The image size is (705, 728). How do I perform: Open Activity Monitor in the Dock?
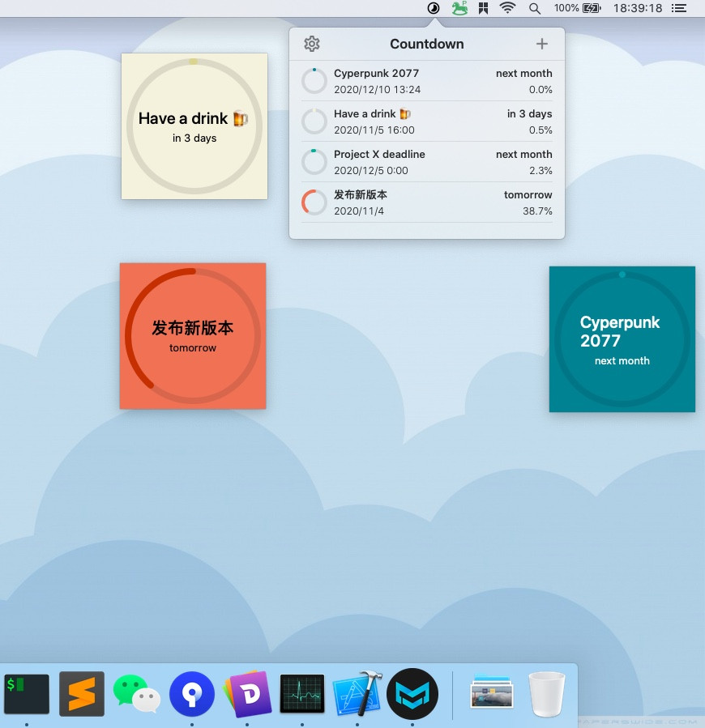pos(302,694)
